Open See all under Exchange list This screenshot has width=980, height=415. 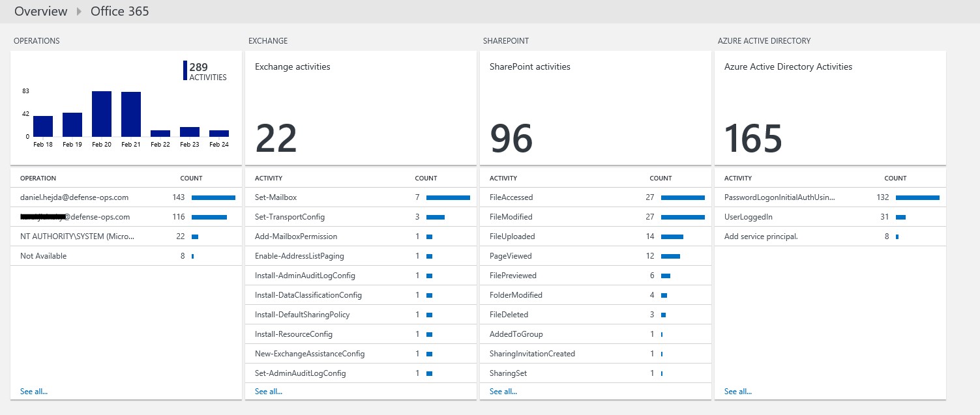click(269, 392)
